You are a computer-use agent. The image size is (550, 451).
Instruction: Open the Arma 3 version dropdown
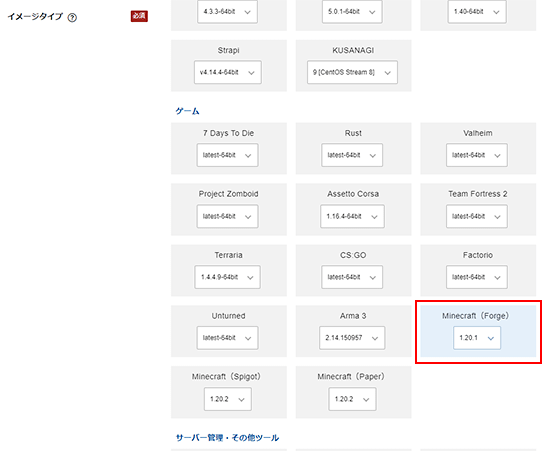pyautogui.click(x=352, y=338)
